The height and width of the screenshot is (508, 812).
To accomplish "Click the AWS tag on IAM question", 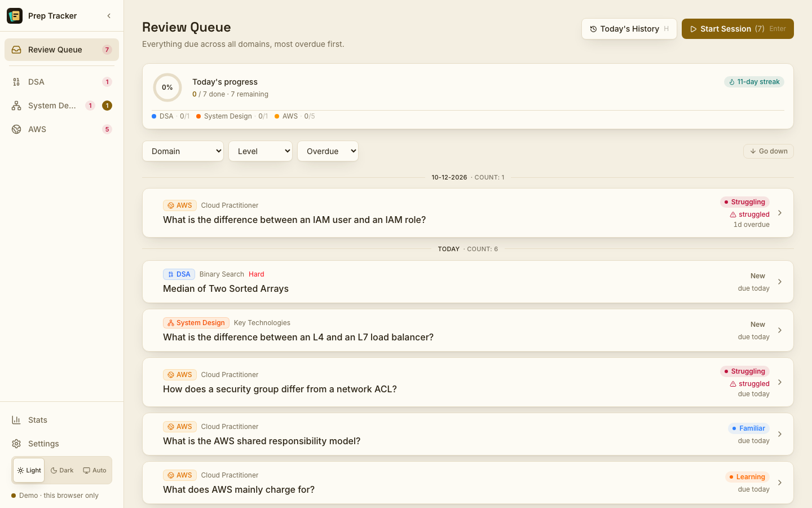I will click(180, 205).
